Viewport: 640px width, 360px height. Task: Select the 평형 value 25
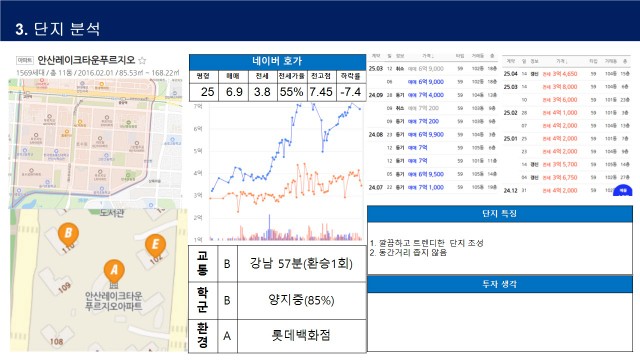207,92
